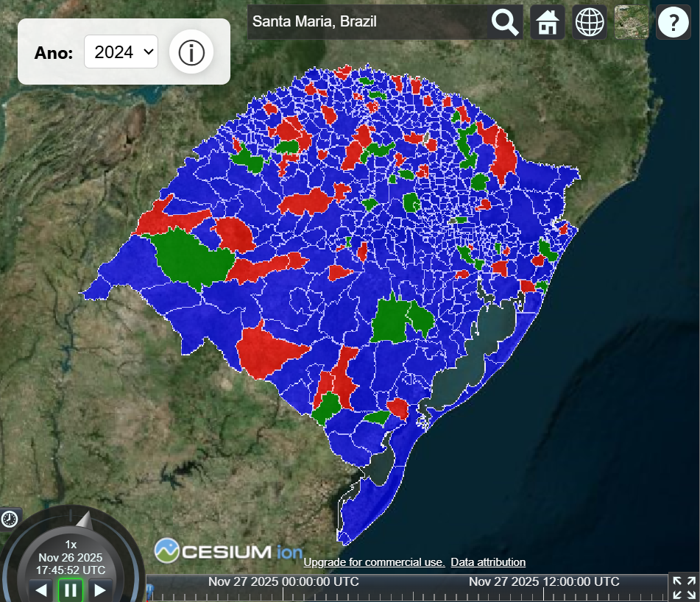Open the Ano year dropdown

[x=121, y=52]
